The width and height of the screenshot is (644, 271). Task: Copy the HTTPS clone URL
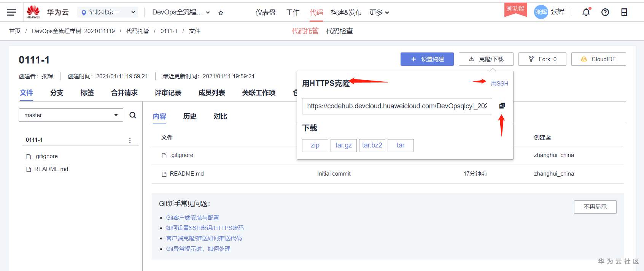point(502,106)
